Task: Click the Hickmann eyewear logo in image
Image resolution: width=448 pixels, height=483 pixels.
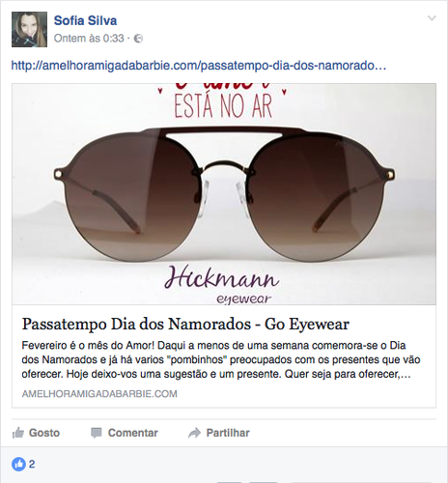Action: [222, 284]
